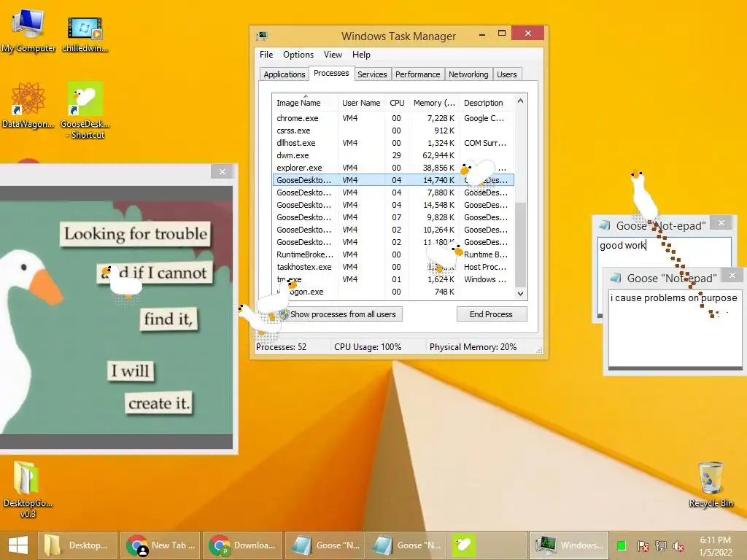Click the process list scrollbar thumb
The height and width of the screenshot is (560, 747).
point(521,245)
